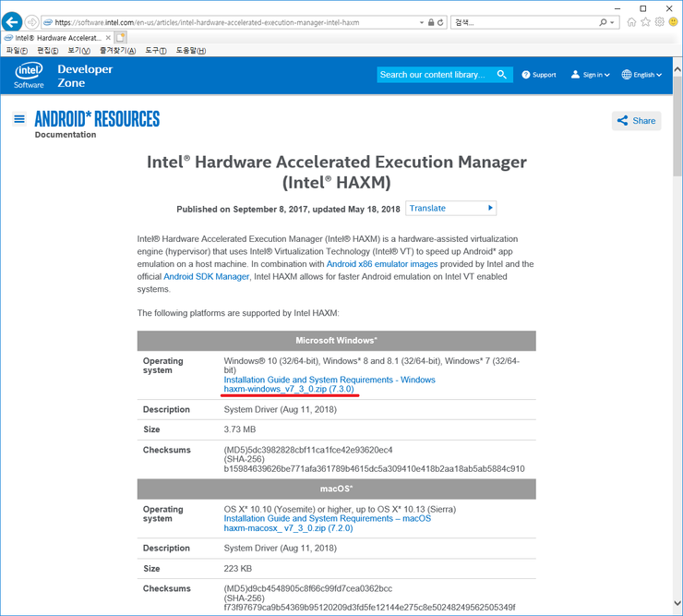The height and width of the screenshot is (616, 683).
Task: Open the 도구(T) menu
Action: 156,50
